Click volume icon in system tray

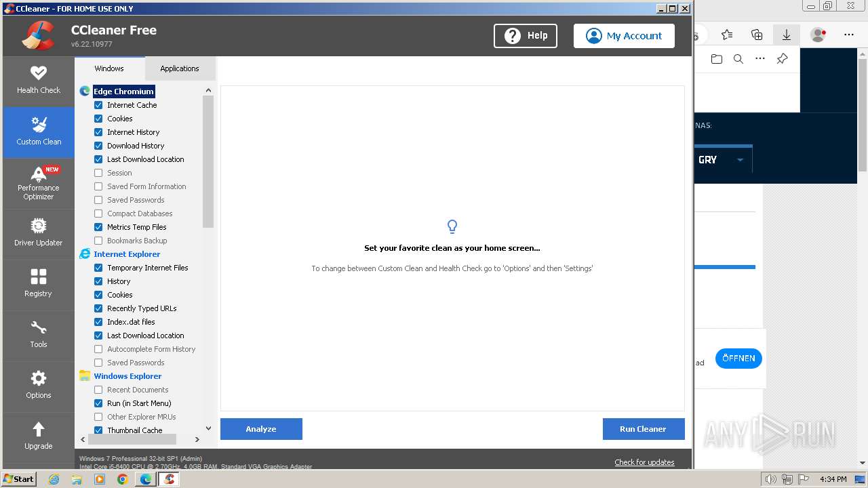[x=770, y=479]
